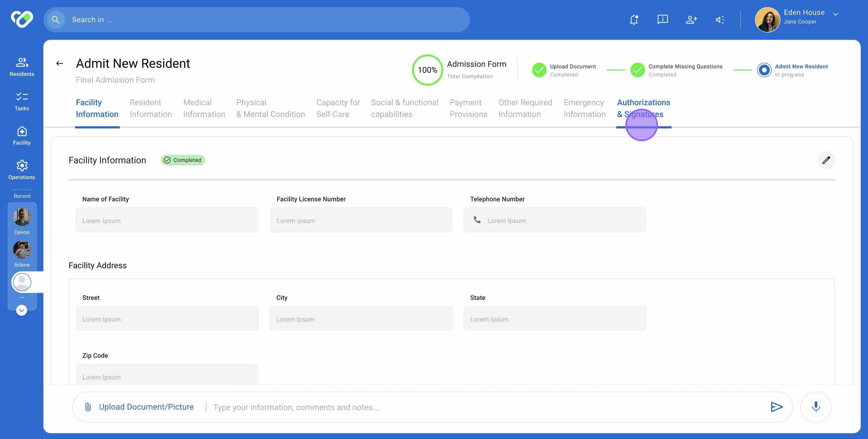Open Emergency Information tab
868x439 pixels.
point(585,108)
